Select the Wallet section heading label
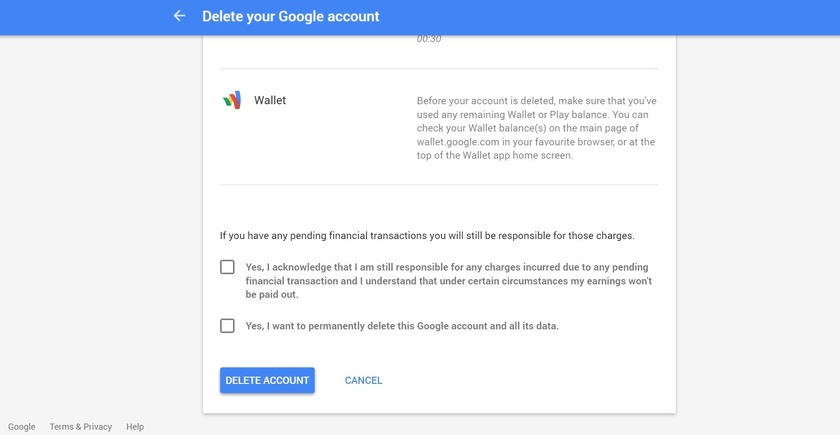The image size is (840, 435). [270, 100]
